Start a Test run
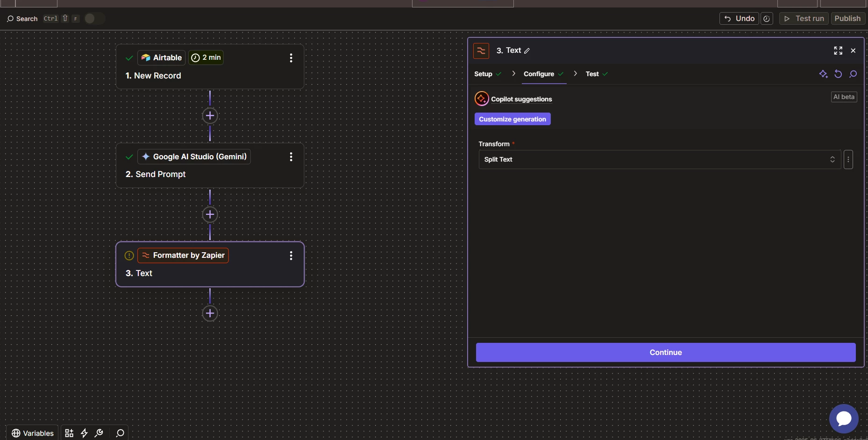This screenshot has width=868, height=440. (x=804, y=19)
